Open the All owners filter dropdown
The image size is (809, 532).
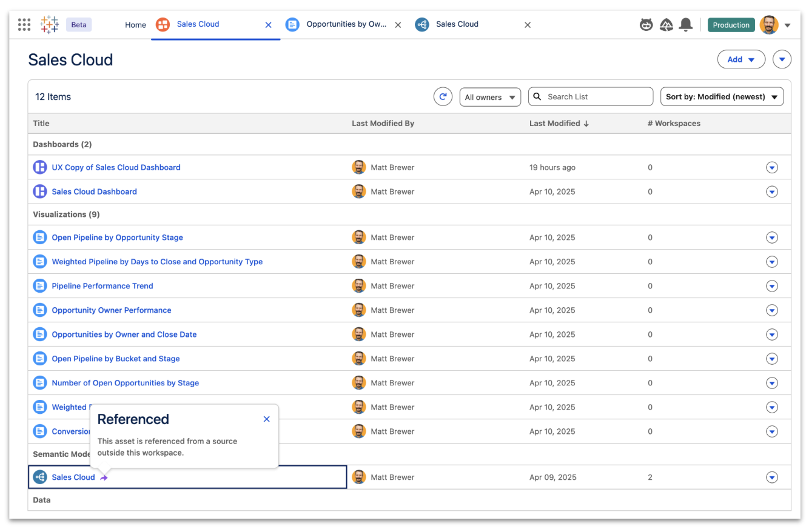[490, 97]
